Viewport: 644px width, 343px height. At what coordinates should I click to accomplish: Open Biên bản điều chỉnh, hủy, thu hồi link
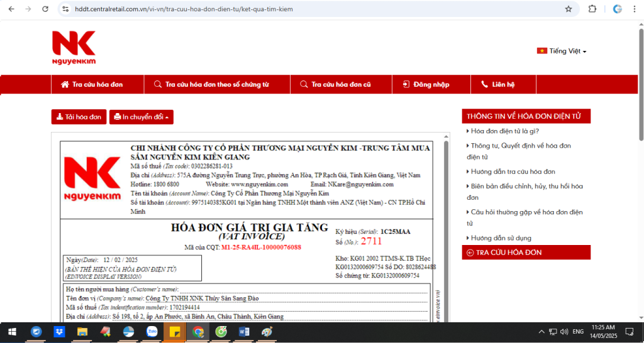(525, 192)
